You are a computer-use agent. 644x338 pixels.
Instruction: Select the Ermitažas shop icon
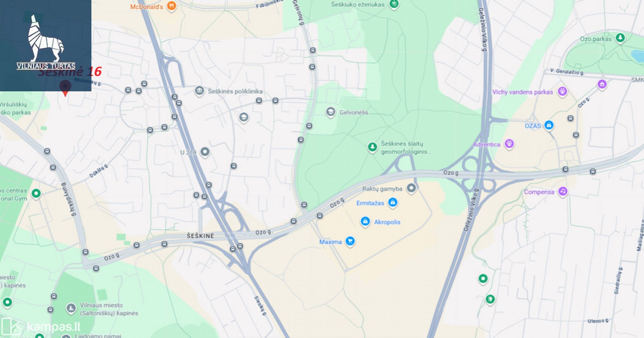(393, 203)
